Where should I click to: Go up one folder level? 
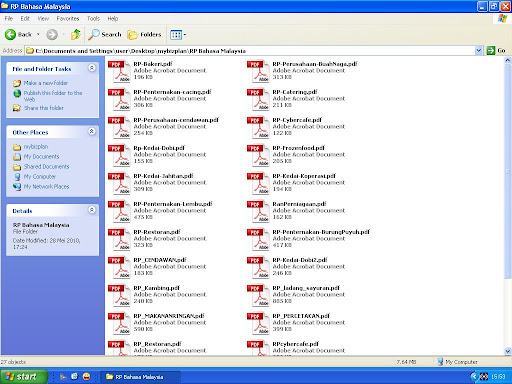click(x=76, y=34)
